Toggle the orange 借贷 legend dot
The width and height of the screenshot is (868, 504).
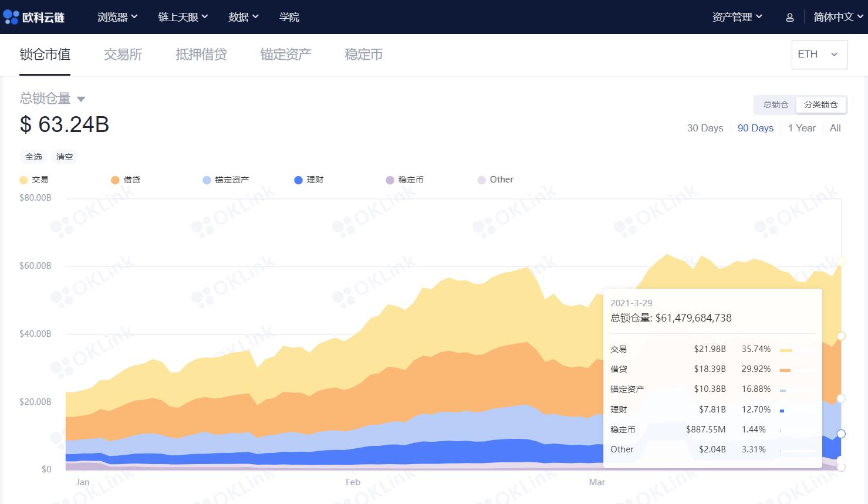coord(115,180)
